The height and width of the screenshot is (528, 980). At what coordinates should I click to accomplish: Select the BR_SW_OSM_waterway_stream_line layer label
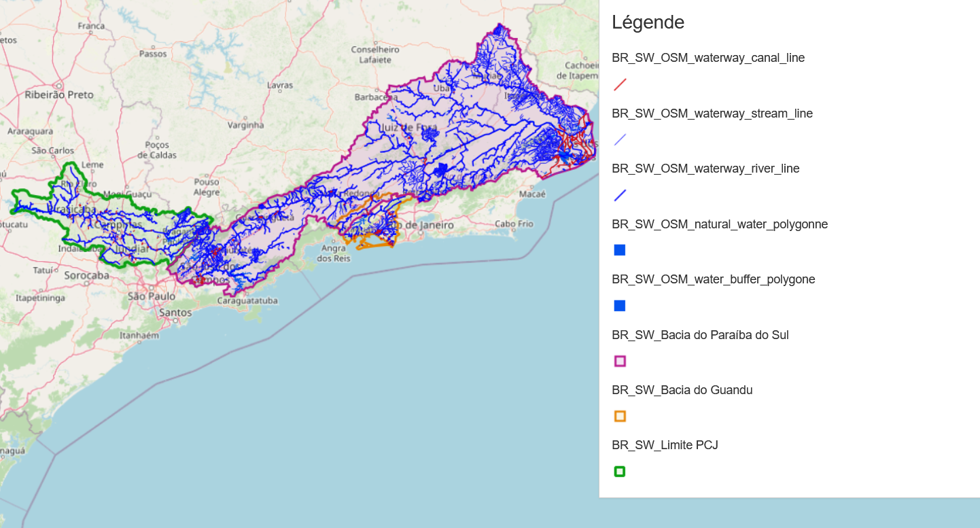coord(712,113)
